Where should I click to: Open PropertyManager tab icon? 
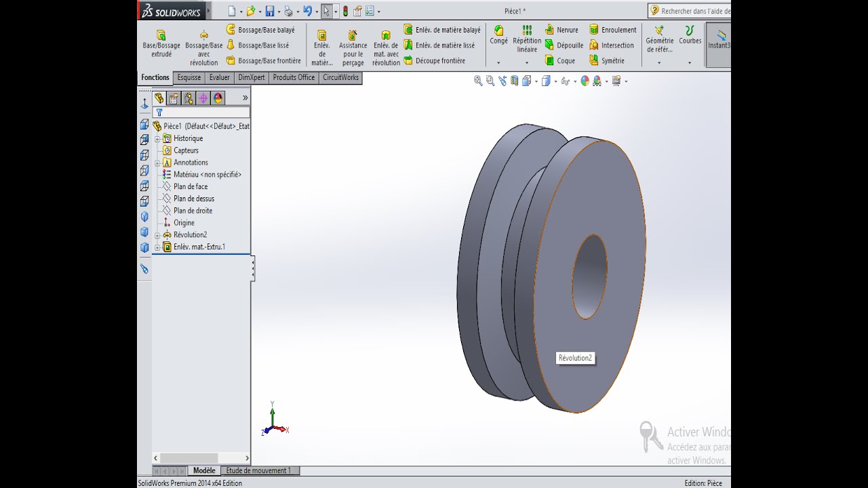point(174,98)
